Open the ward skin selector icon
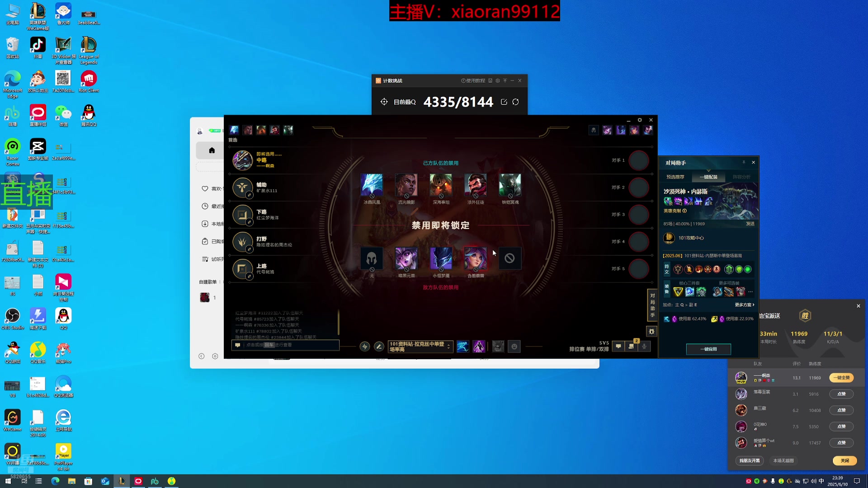Screen dimensions: 868x488 tap(498, 347)
